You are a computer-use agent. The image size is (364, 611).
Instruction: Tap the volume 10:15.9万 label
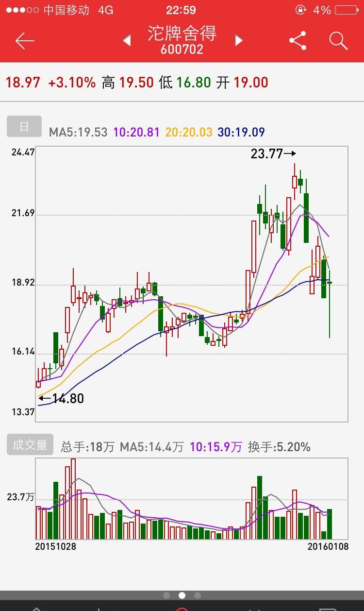coord(216,446)
